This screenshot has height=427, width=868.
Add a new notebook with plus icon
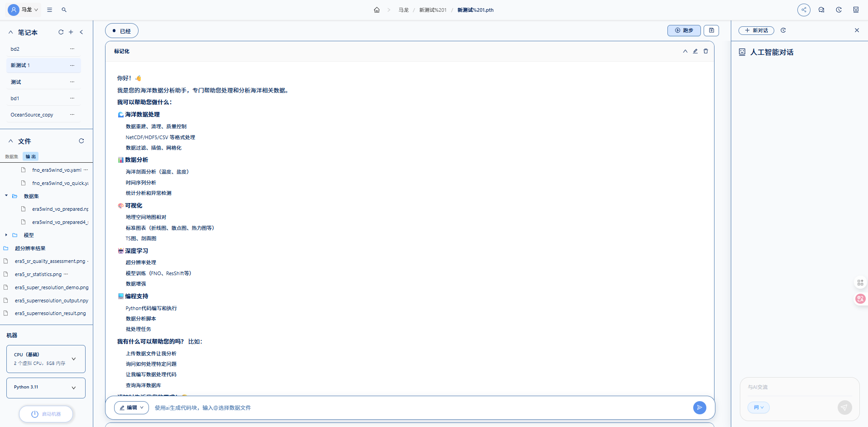coord(71,32)
